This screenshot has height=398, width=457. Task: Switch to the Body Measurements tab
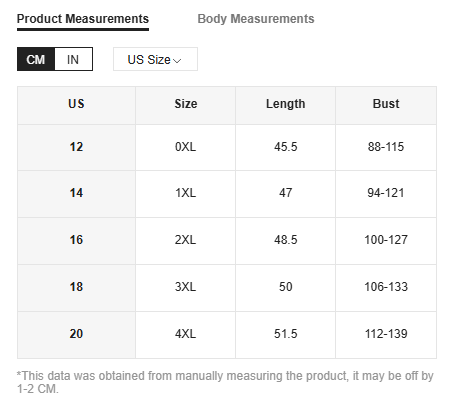[256, 19]
